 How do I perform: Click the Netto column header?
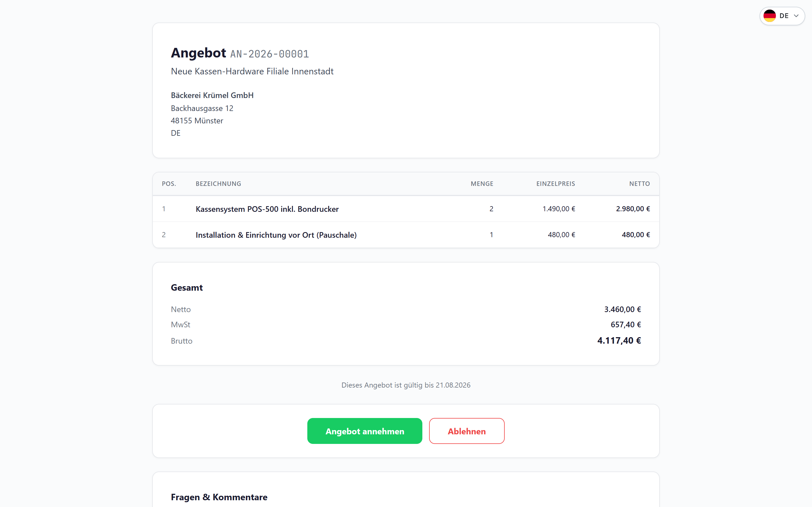tap(639, 184)
